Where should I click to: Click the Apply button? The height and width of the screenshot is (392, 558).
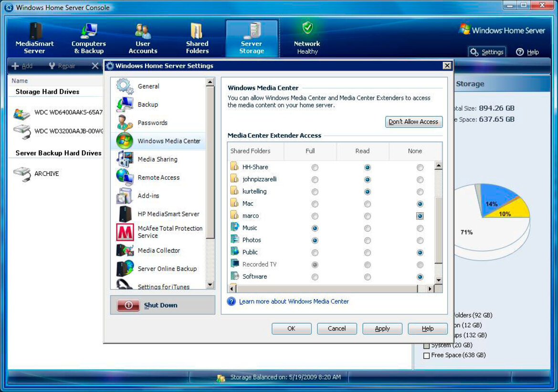(x=382, y=329)
